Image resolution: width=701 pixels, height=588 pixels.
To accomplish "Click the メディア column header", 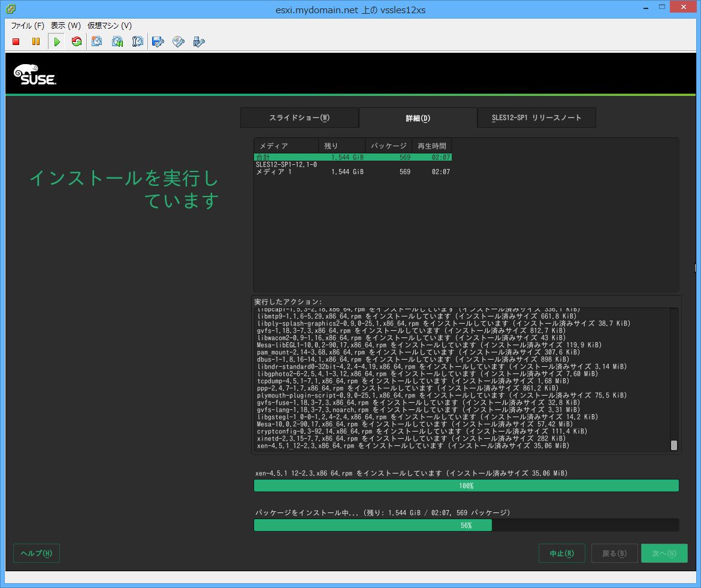I will coord(286,146).
